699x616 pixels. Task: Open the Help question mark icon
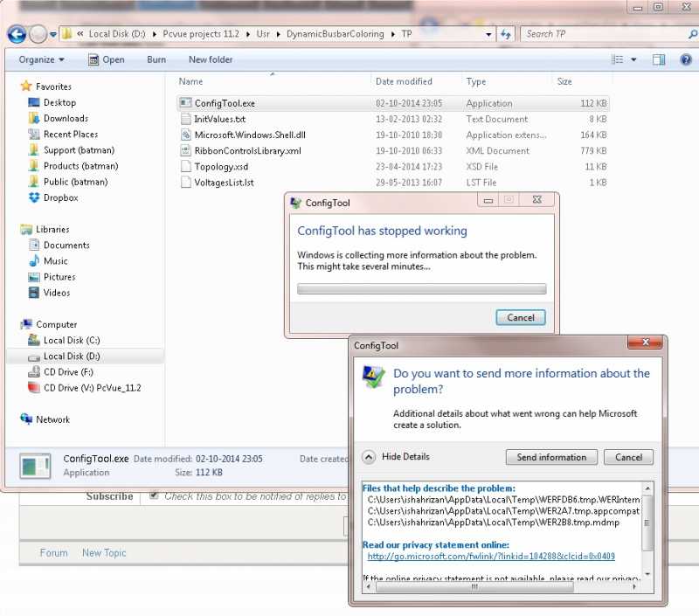(686, 59)
